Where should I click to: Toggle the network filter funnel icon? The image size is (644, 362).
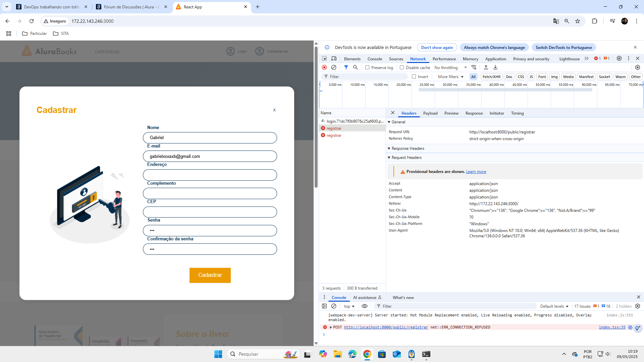tap(346, 67)
